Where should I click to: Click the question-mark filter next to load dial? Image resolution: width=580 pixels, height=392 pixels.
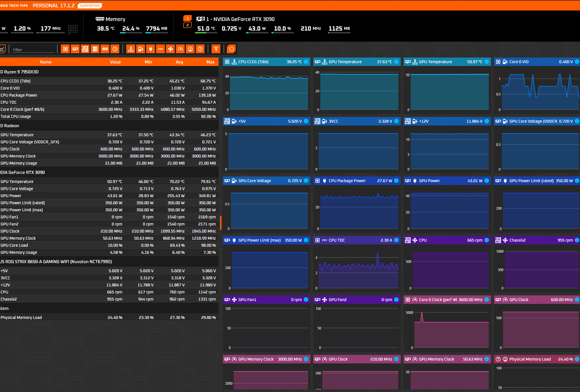click(200, 49)
